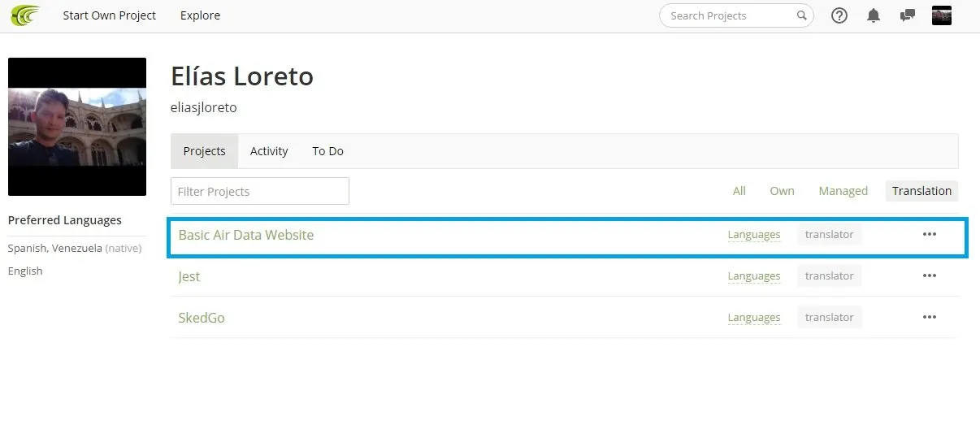Open the Languages link for Jest
The height and width of the screenshot is (425, 980).
coord(754,276)
